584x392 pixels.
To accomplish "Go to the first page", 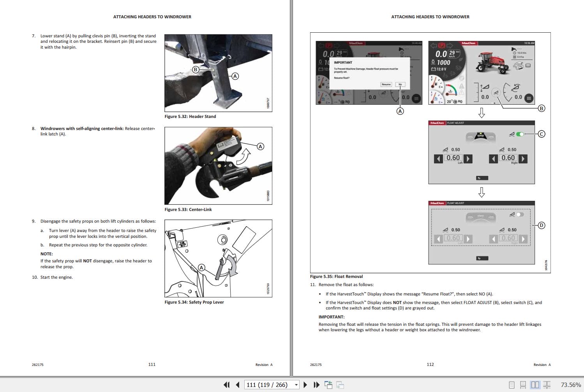I will tap(226, 385).
